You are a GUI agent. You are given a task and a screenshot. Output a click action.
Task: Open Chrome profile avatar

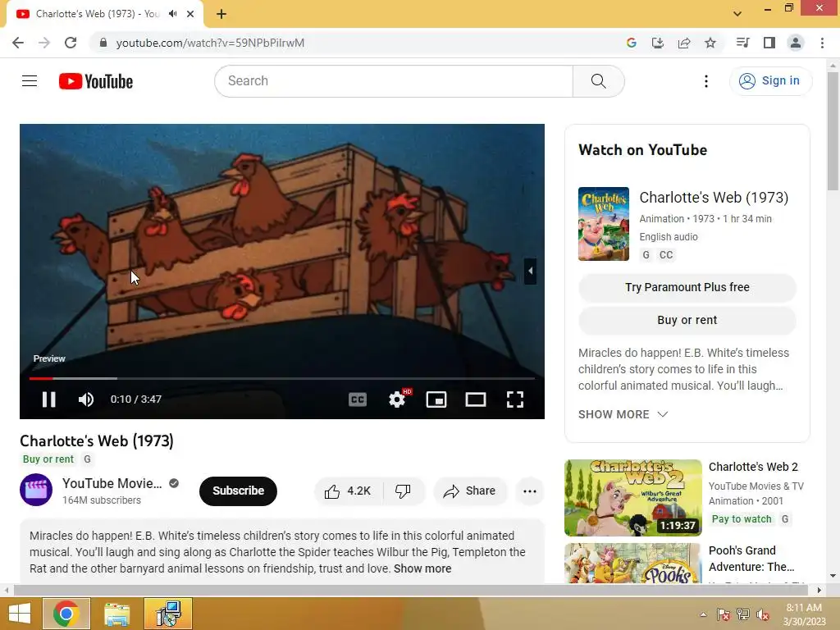click(x=796, y=43)
